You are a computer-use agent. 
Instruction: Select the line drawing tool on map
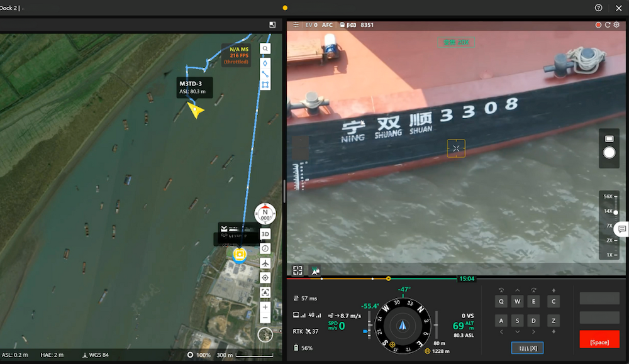click(x=265, y=74)
